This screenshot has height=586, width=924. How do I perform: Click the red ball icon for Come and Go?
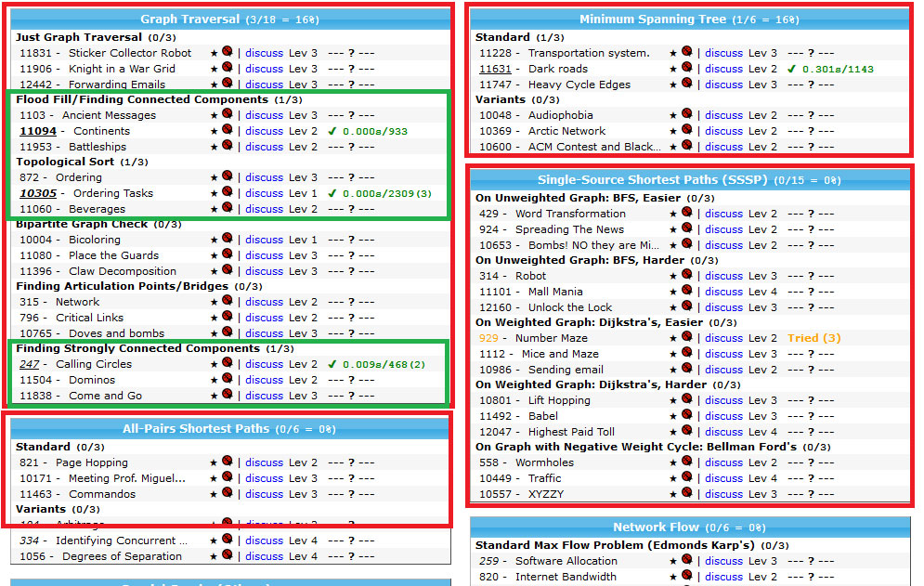click(x=228, y=395)
